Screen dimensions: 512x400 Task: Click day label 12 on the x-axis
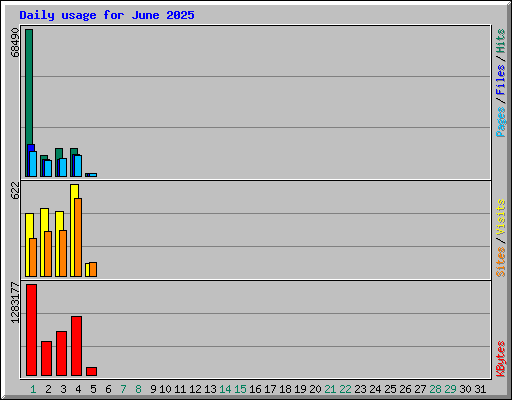click(x=195, y=389)
